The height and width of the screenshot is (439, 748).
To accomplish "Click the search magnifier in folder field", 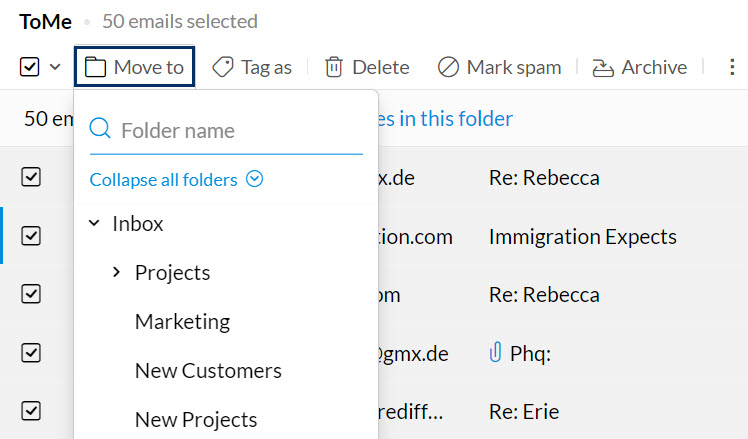I will [100, 130].
